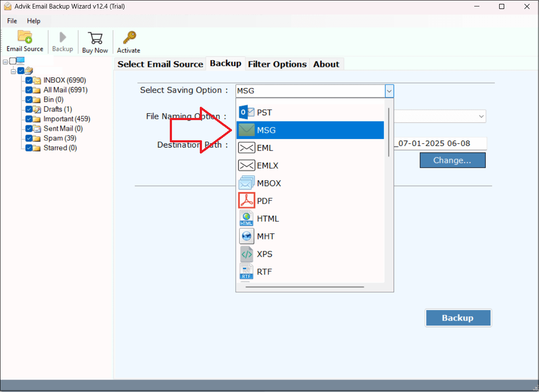
Task: Pick the MBOX format icon
Action: click(x=247, y=183)
